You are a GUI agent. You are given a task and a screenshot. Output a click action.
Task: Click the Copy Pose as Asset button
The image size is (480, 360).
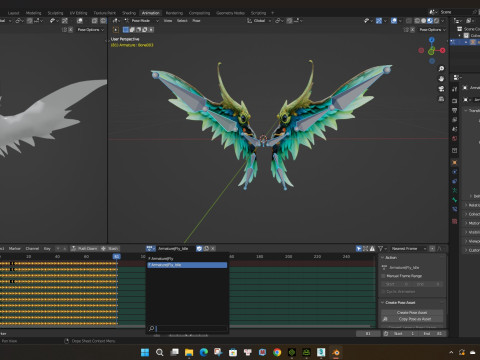[412, 319]
